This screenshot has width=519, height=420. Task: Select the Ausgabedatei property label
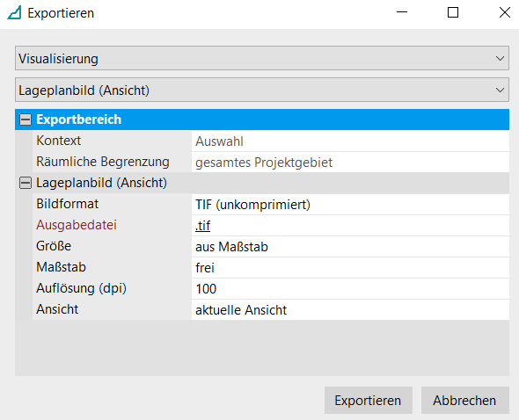pyautogui.click(x=77, y=225)
